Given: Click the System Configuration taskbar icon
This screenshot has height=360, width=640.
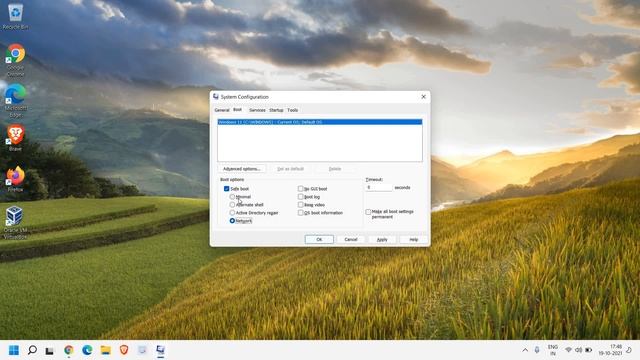Looking at the screenshot, I should tap(160, 350).
